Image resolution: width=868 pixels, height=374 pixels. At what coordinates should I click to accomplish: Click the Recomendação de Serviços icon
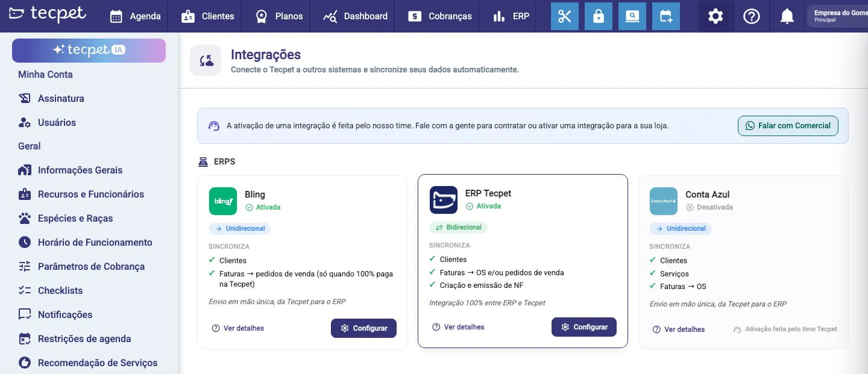coord(25,363)
